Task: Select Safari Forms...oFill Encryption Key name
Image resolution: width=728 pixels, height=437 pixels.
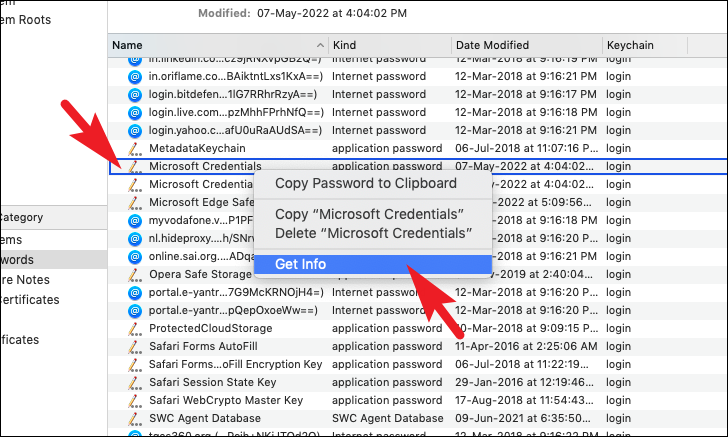Action: click(235, 365)
